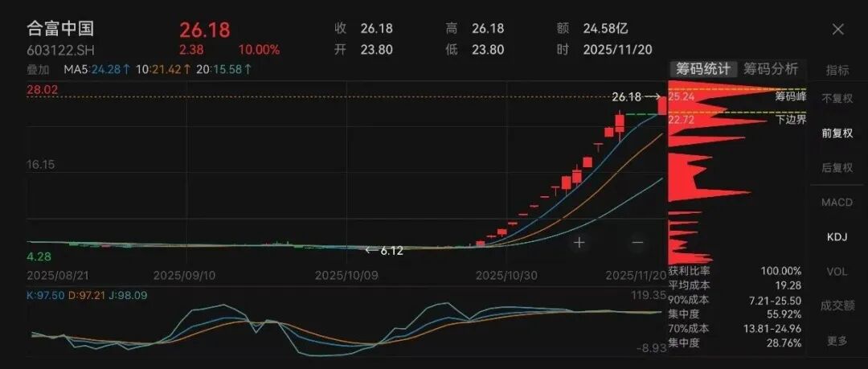Click open price 23.80 in header
Image resolution: width=868 pixels, height=369 pixels.
click(376, 50)
